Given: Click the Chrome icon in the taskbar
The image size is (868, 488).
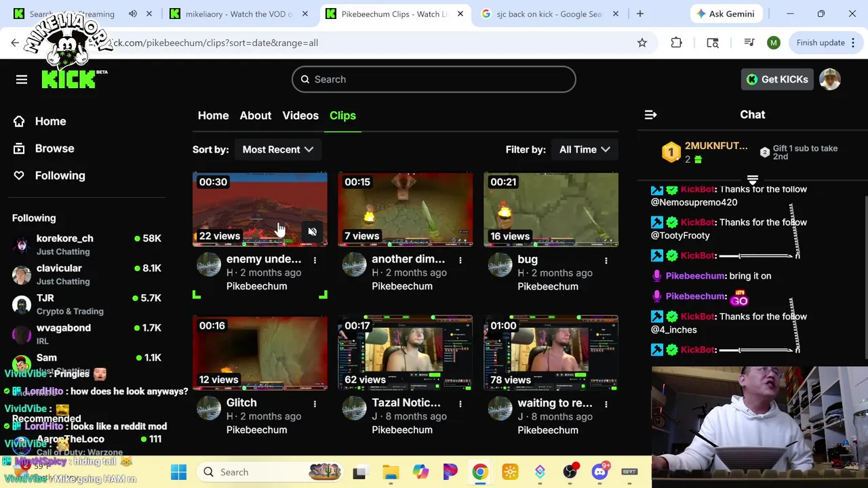Looking at the screenshot, I should click(x=480, y=472).
